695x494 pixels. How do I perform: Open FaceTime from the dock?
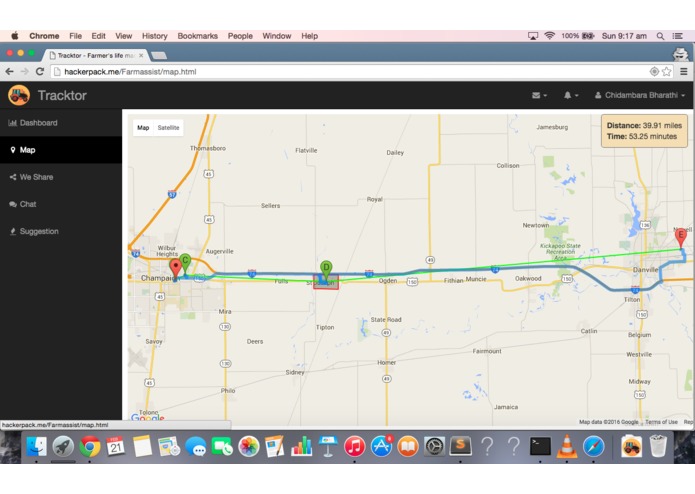pos(222,446)
